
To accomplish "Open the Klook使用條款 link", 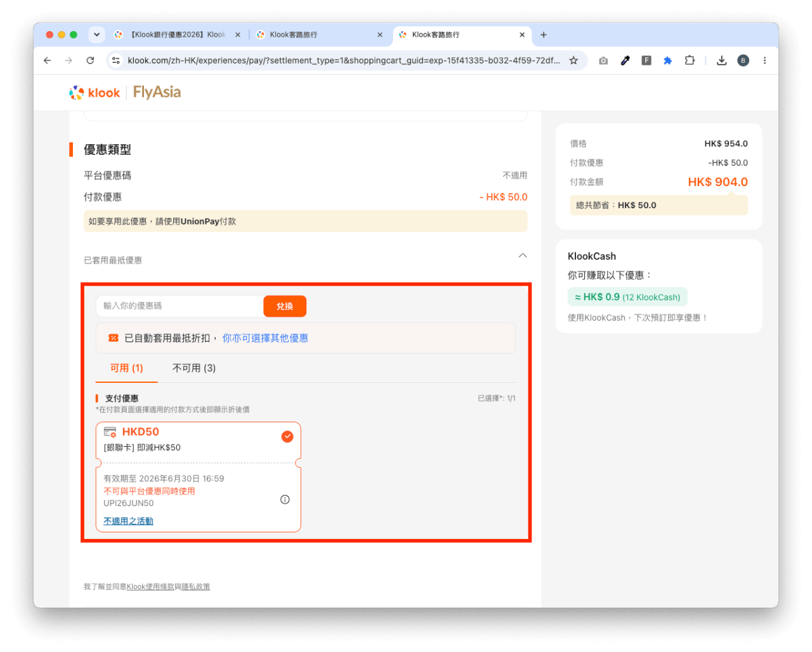I will point(150,587).
